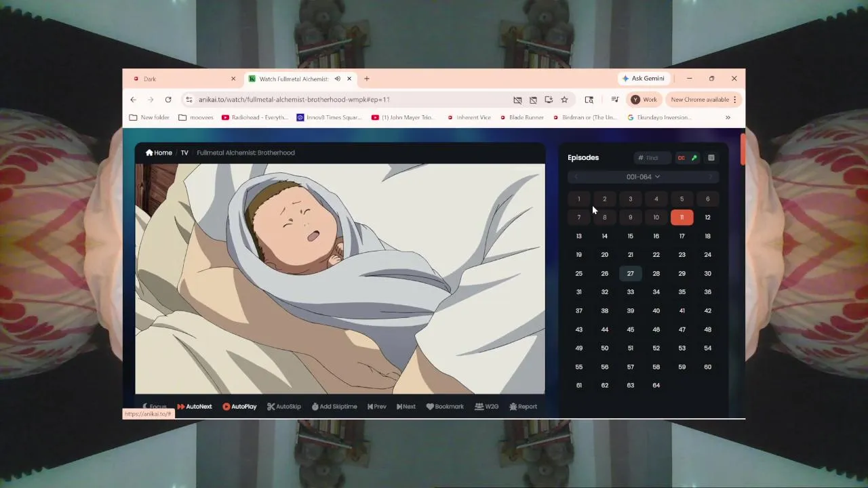
Task: Toggle AutoNext under the player
Action: [x=195, y=407]
